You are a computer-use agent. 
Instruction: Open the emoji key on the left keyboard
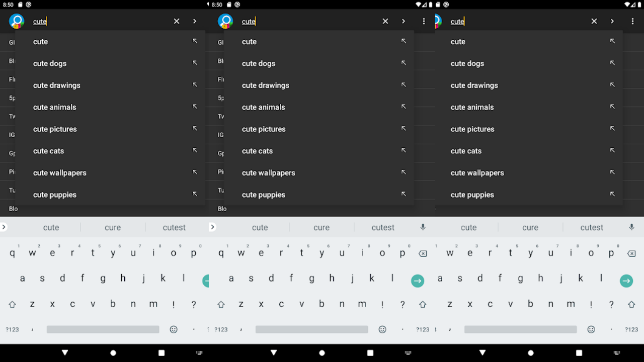(174, 329)
